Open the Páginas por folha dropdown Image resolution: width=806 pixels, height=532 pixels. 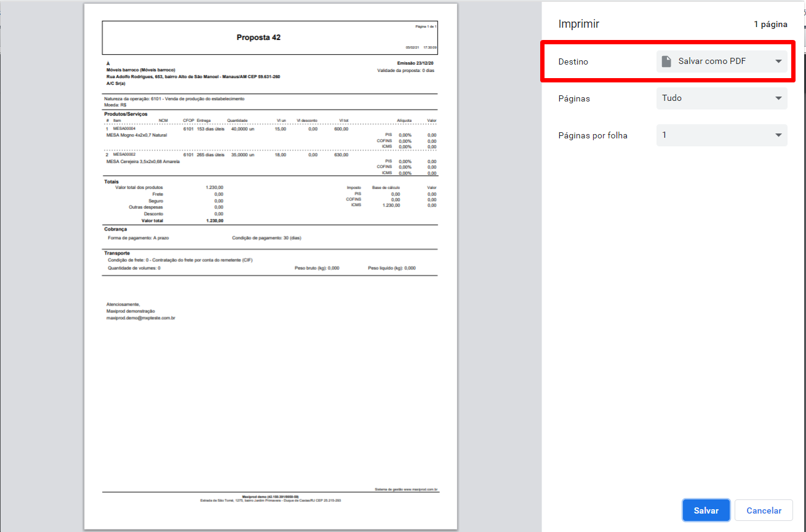tap(722, 135)
